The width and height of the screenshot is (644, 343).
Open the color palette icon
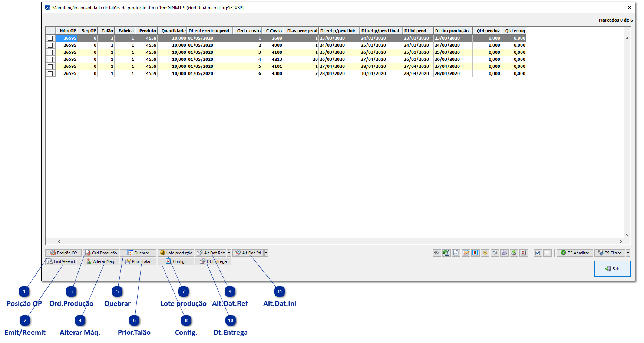click(485, 253)
